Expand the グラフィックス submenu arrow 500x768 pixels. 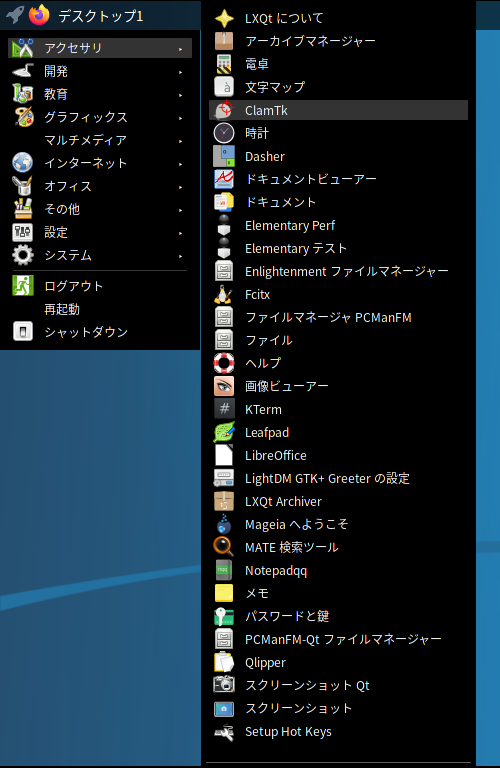181,119
